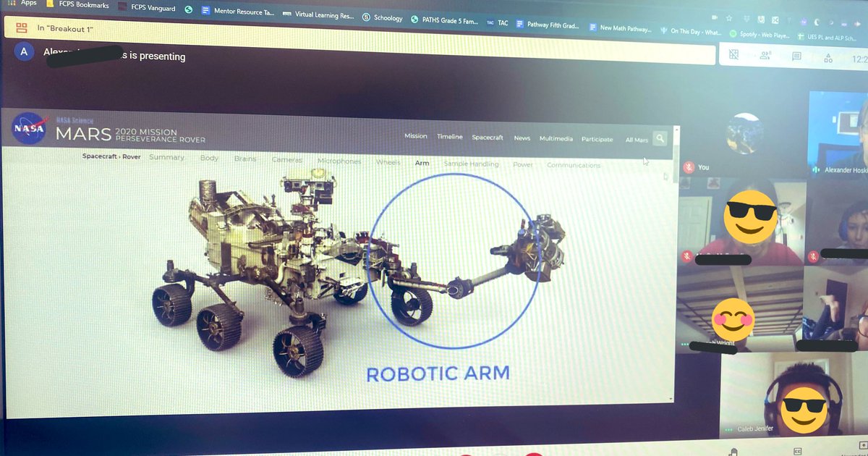The width and height of the screenshot is (868, 456).
Task: Toggle closed captions in Meet bottom bar
Action: [797, 452]
